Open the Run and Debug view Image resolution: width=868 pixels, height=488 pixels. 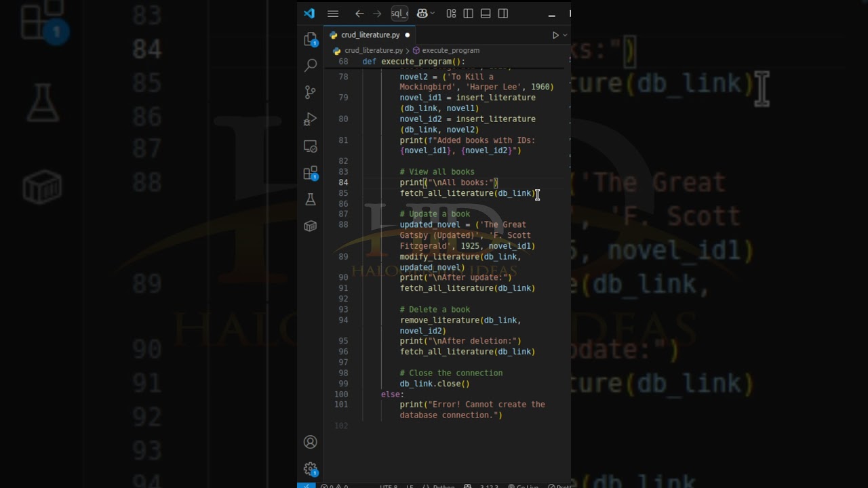(311, 119)
